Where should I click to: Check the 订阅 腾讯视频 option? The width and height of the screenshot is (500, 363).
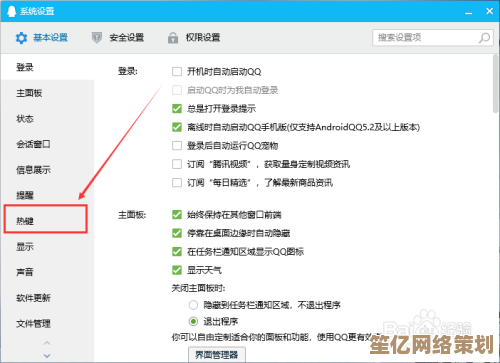177,164
